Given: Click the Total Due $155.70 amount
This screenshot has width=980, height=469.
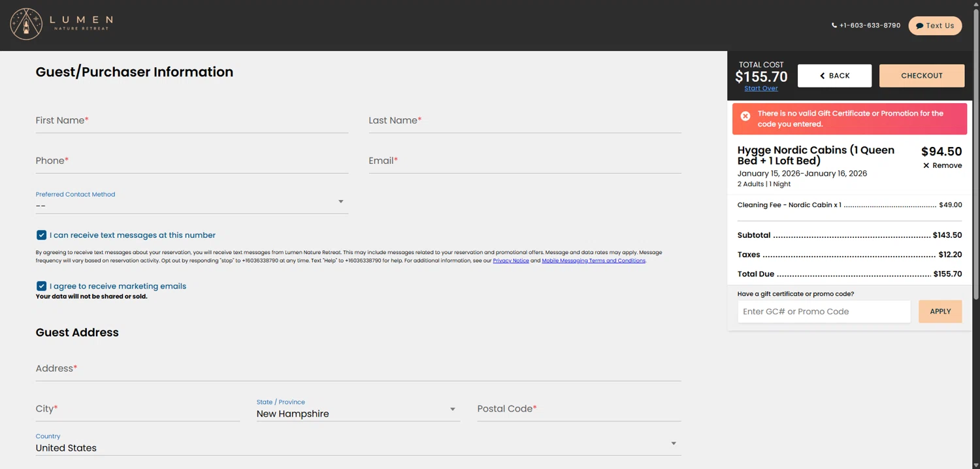Looking at the screenshot, I should tap(947, 274).
